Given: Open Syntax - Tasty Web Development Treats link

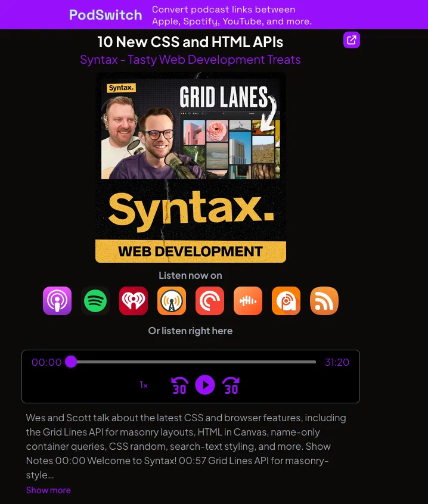Looking at the screenshot, I should (x=190, y=60).
